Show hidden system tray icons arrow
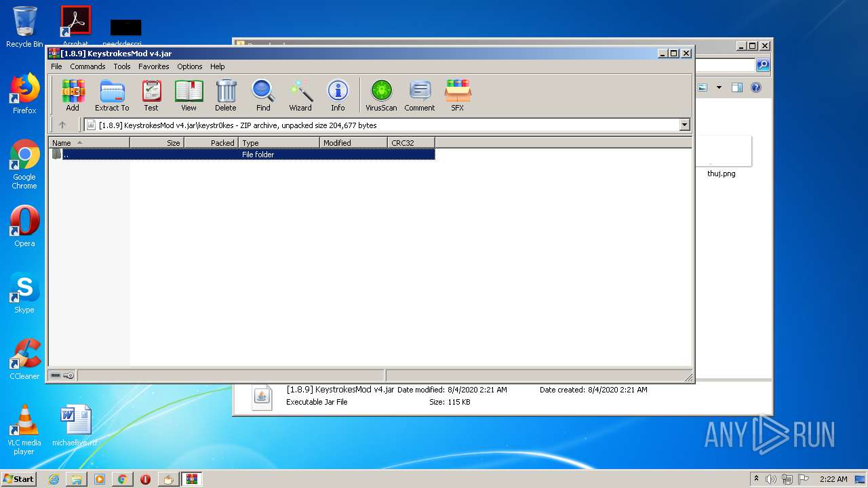 pos(756,479)
